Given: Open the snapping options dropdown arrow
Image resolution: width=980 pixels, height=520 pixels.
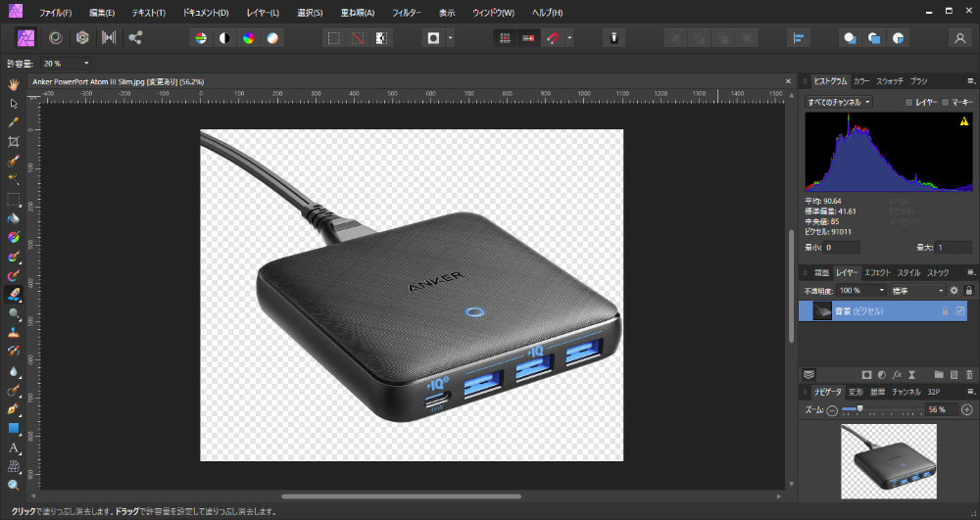Looking at the screenshot, I should [569, 38].
